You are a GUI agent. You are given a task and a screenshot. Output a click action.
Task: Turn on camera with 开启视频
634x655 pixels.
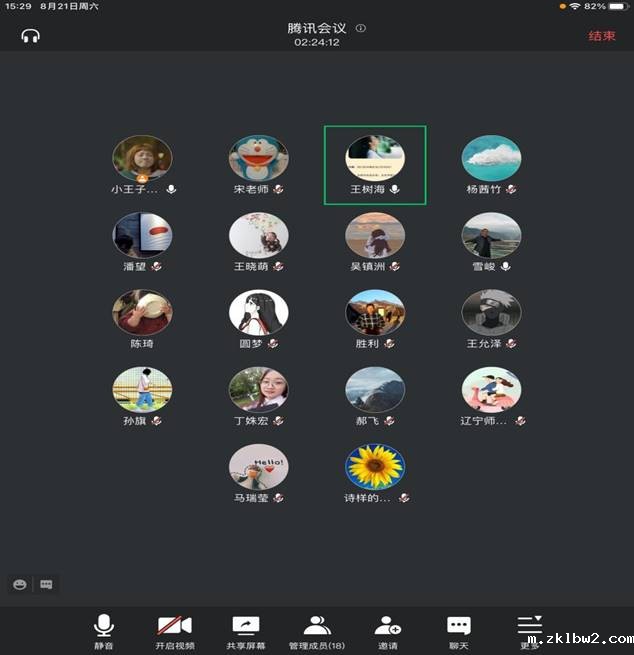click(x=175, y=632)
